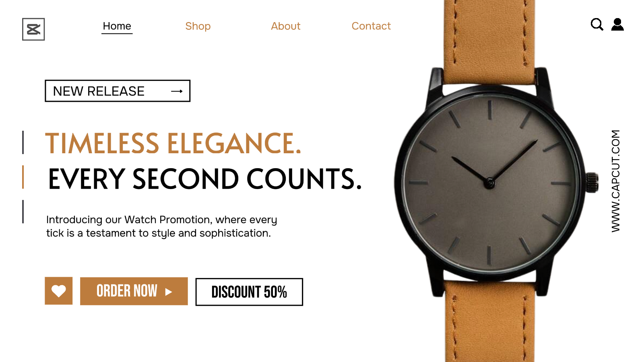Screen dimensions: 644x362
Task: Click the play triangle on Order Now
Action: pos(169,292)
